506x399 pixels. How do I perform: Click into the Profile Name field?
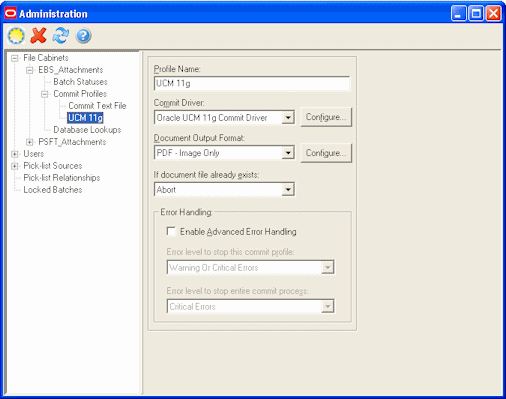click(252, 83)
